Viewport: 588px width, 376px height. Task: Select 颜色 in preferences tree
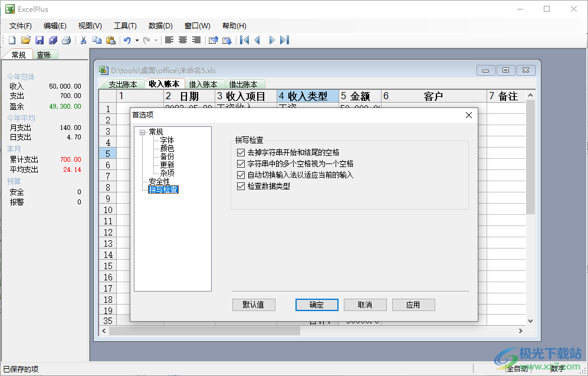tap(167, 148)
